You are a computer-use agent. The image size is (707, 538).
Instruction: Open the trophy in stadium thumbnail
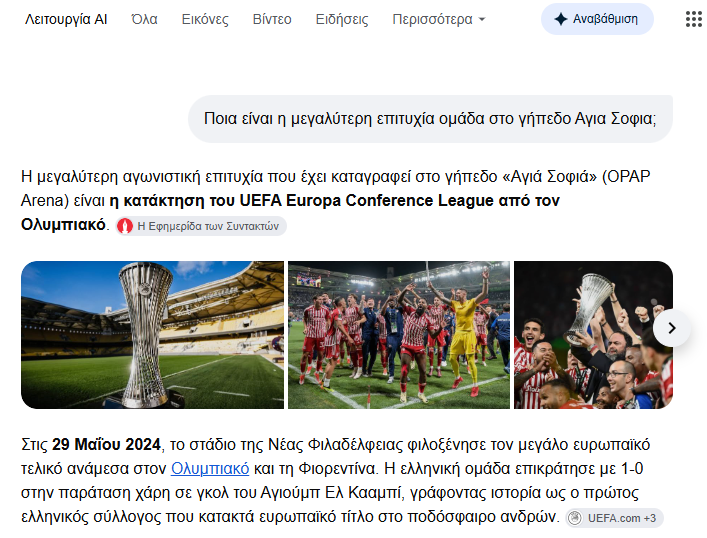152,335
